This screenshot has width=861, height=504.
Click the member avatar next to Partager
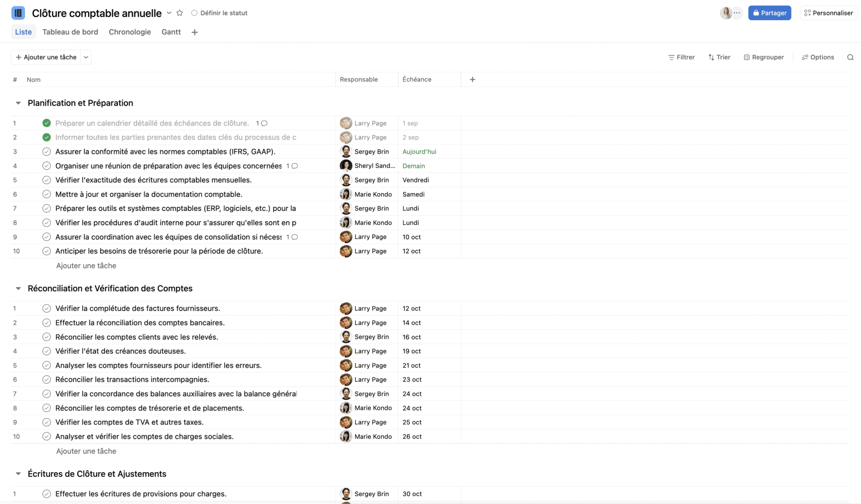tap(726, 13)
